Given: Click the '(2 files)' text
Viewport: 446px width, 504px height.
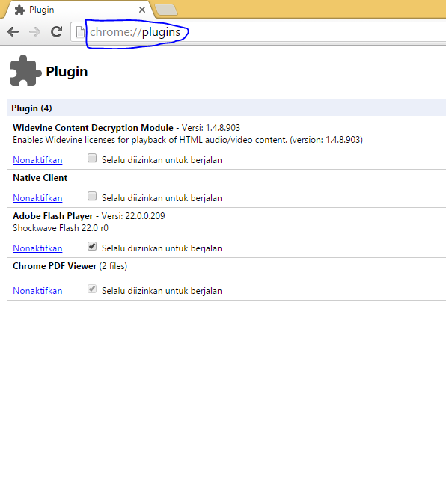Looking at the screenshot, I should pyautogui.click(x=113, y=266).
